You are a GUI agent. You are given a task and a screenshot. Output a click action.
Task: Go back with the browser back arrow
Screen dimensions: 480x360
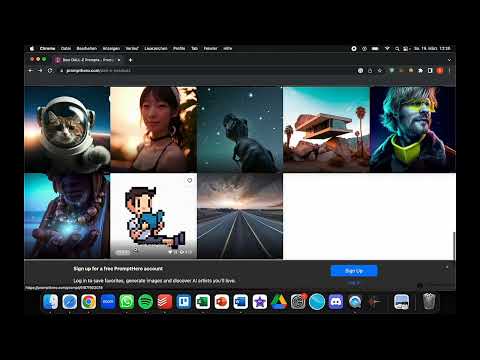point(31,71)
